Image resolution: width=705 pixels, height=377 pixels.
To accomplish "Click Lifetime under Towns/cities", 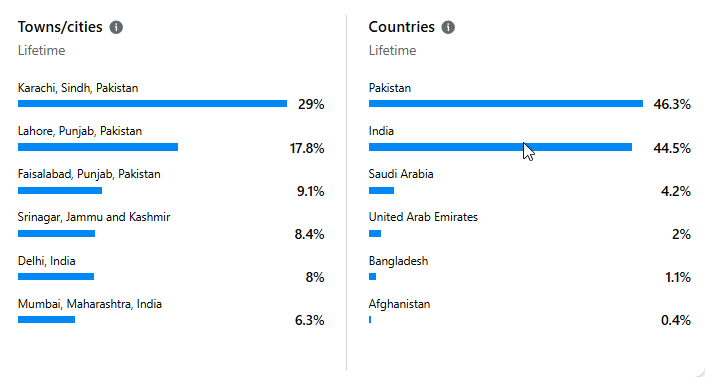I will [41, 50].
